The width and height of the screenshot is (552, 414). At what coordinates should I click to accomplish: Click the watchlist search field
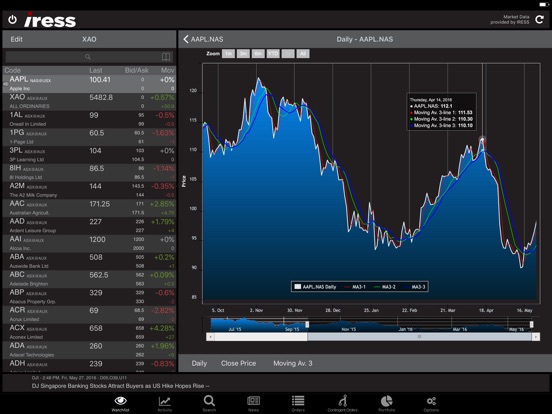[88, 57]
